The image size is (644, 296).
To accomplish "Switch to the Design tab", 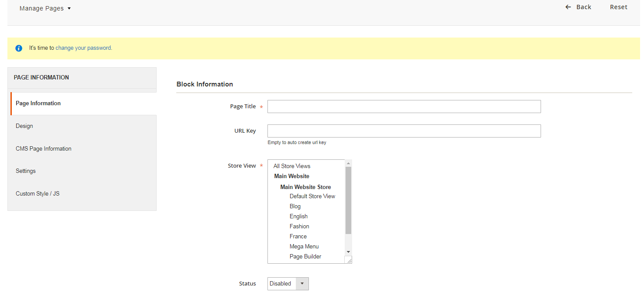I will coord(24,126).
